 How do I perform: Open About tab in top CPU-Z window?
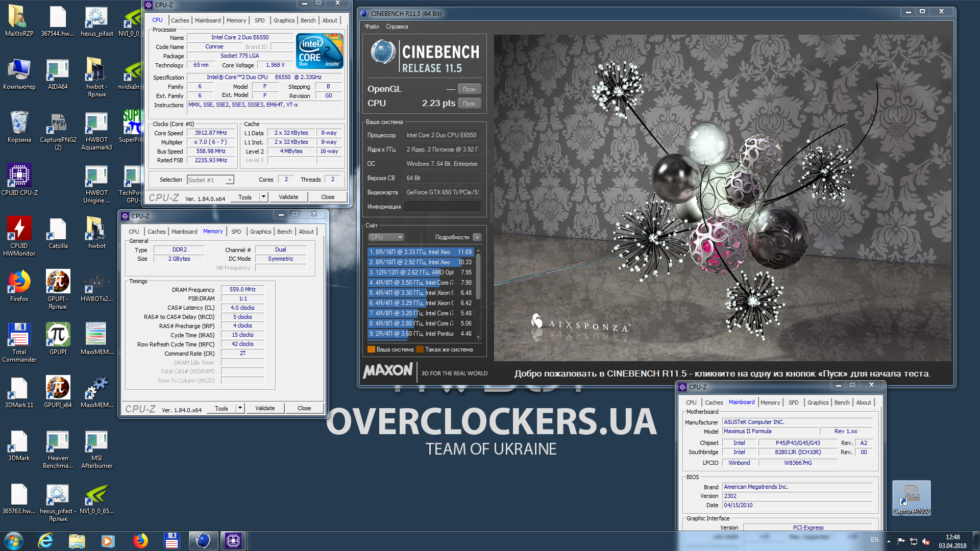(330, 20)
